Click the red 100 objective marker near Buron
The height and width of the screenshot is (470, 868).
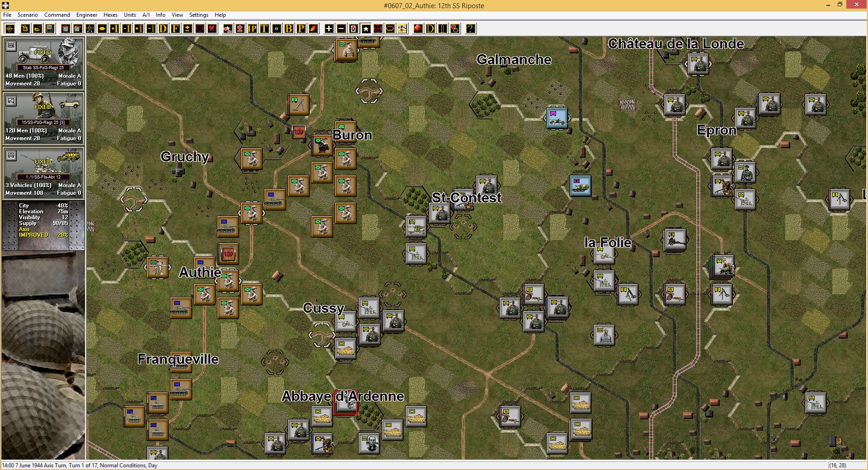point(299,132)
